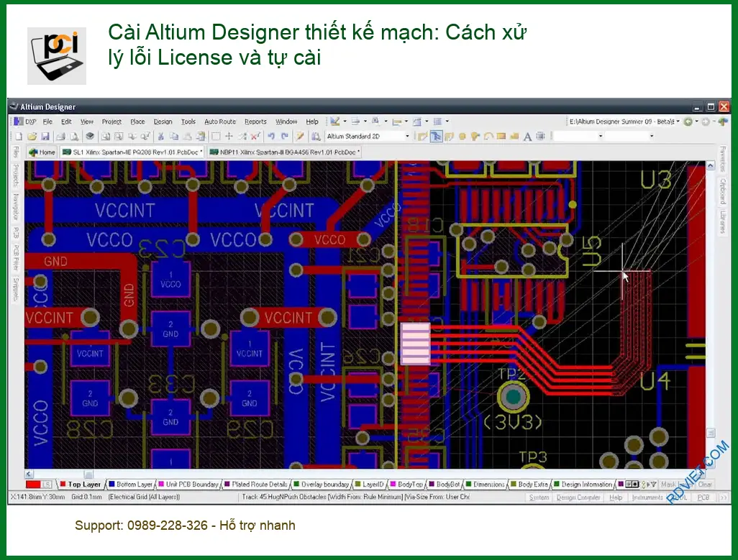This screenshot has height=560, width=738.
Task: Expand the second empty filter combo box
Action: (652, 137)
